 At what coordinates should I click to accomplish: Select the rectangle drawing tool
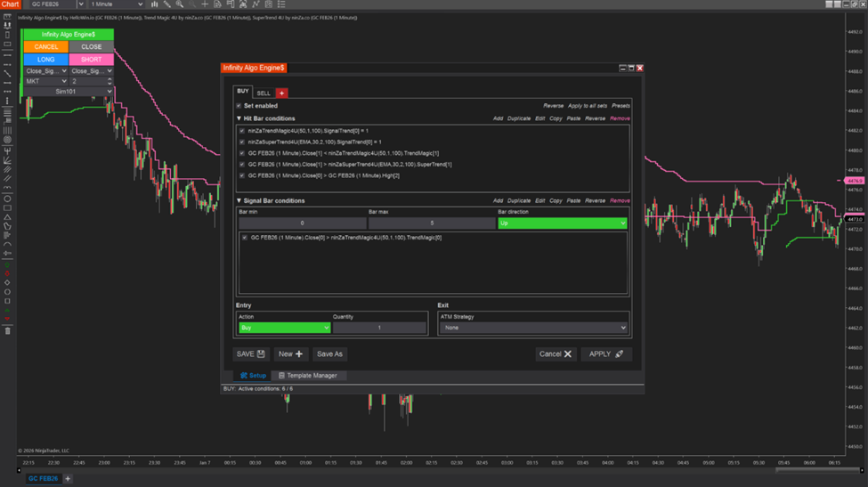(x=7, y=208)
